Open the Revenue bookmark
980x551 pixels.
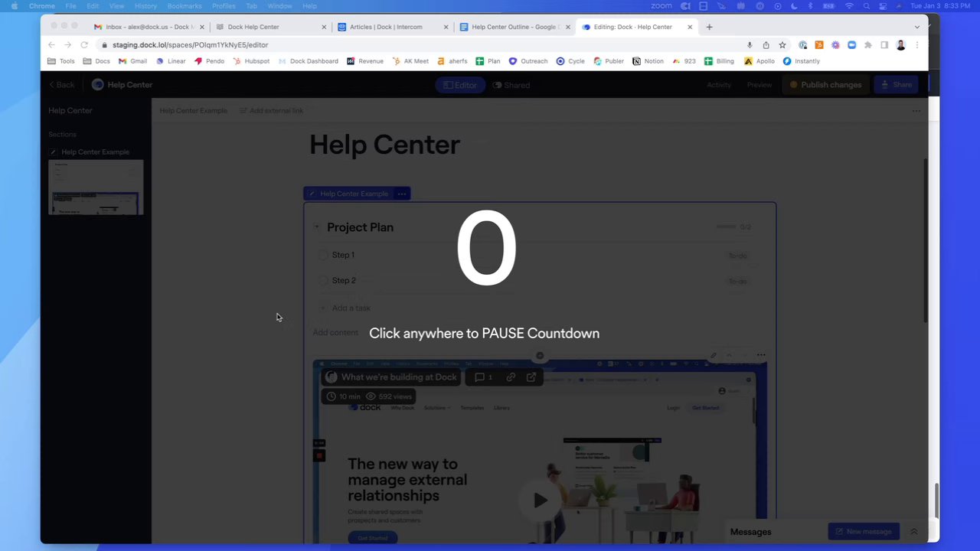365,61
